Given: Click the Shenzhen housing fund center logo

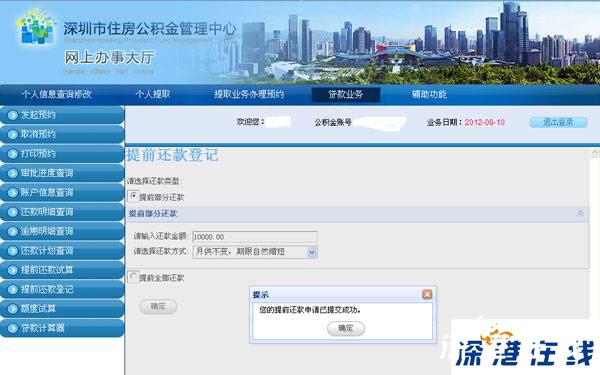Looking at the screenshot, I should coord(35,27).
